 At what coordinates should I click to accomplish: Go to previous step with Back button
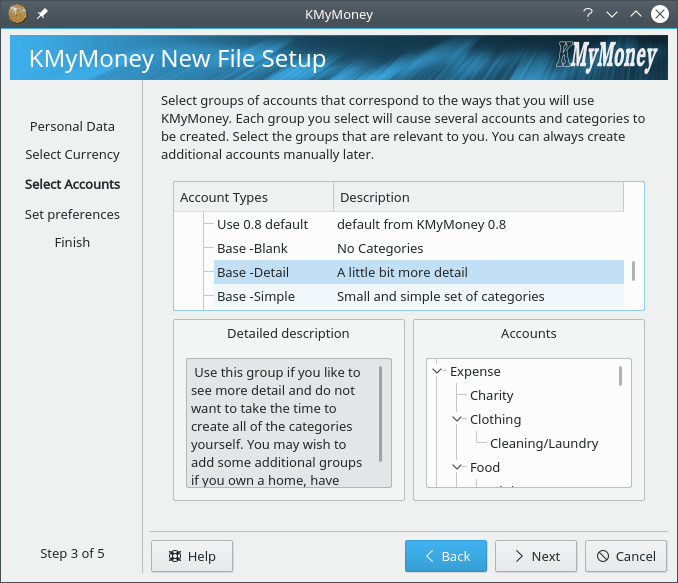[x=446, y=556]
